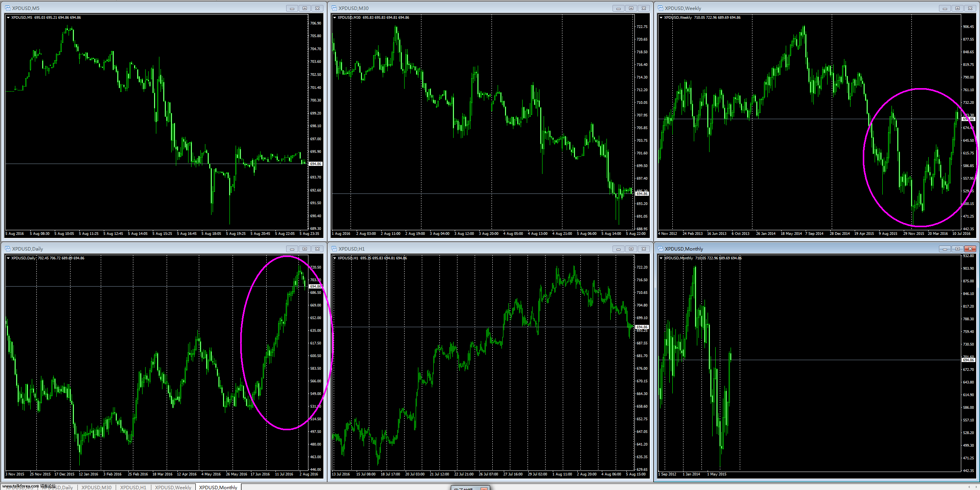
Task: Click the XPDUSD,Monthly window title bar text
Action: point(684,249)
